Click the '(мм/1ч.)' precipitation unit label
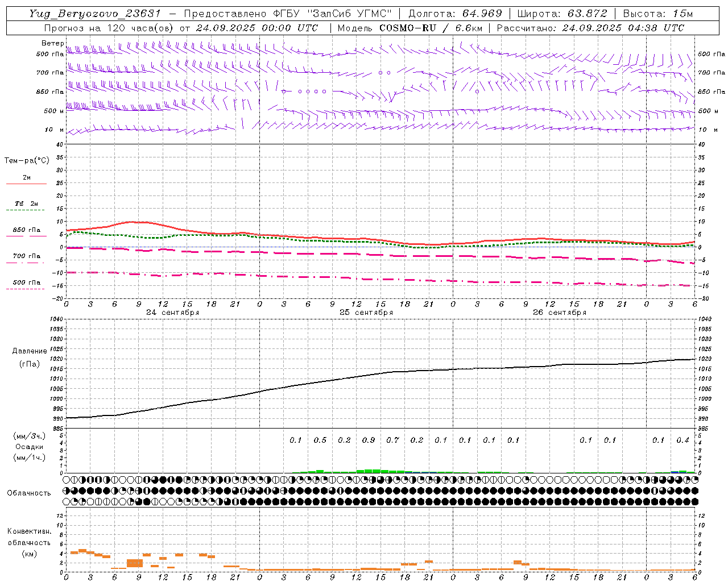728x582 pixels. tap(30, 458)
